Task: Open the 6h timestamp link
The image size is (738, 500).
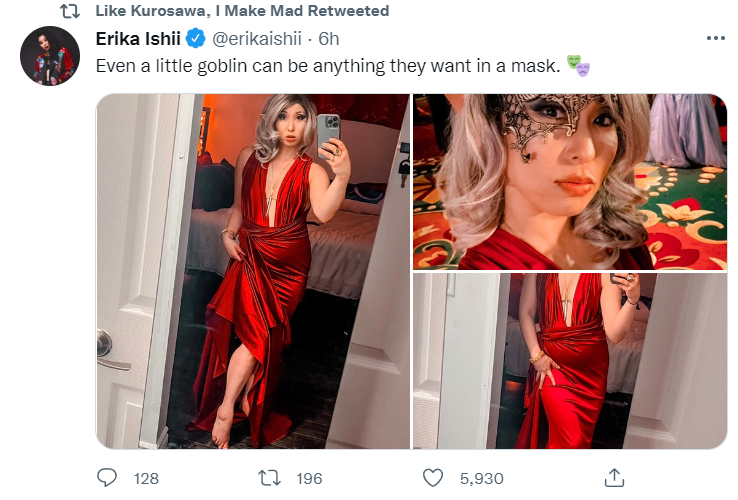Action: click(329, 39)
